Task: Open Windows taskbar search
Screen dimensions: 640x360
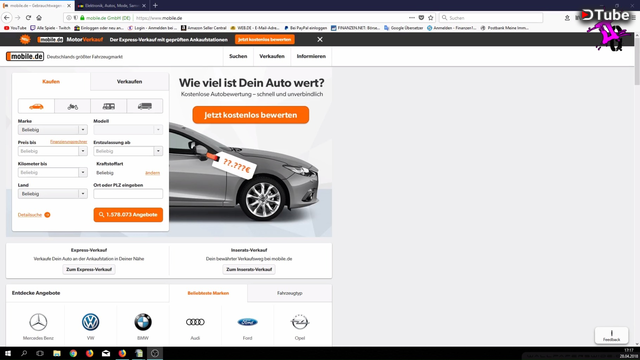Action: click(24, 353)
